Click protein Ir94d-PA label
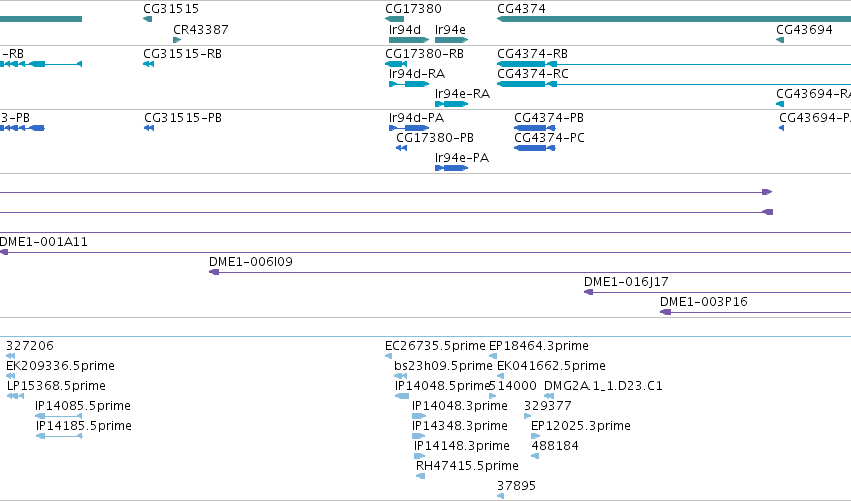 (416, 118)
